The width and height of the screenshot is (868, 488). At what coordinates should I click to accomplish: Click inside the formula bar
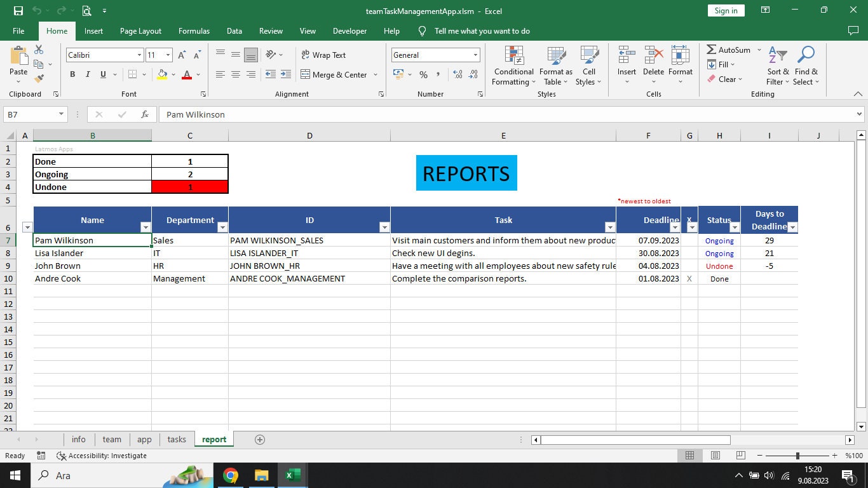click(381, 114)
